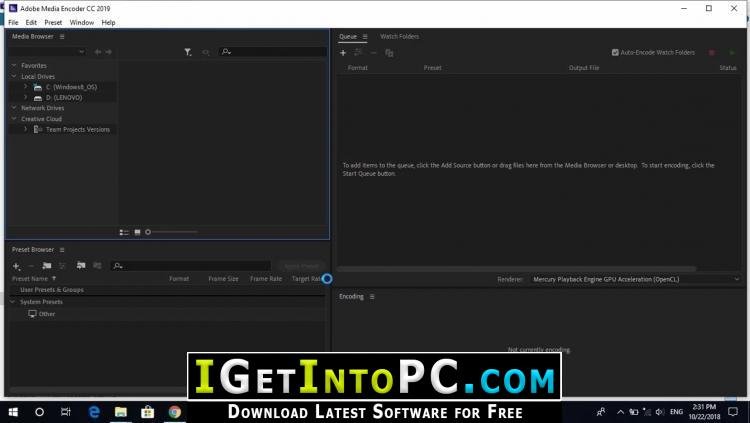
Task: Switch to the Watch Folders tab
Action: (399, 36)
